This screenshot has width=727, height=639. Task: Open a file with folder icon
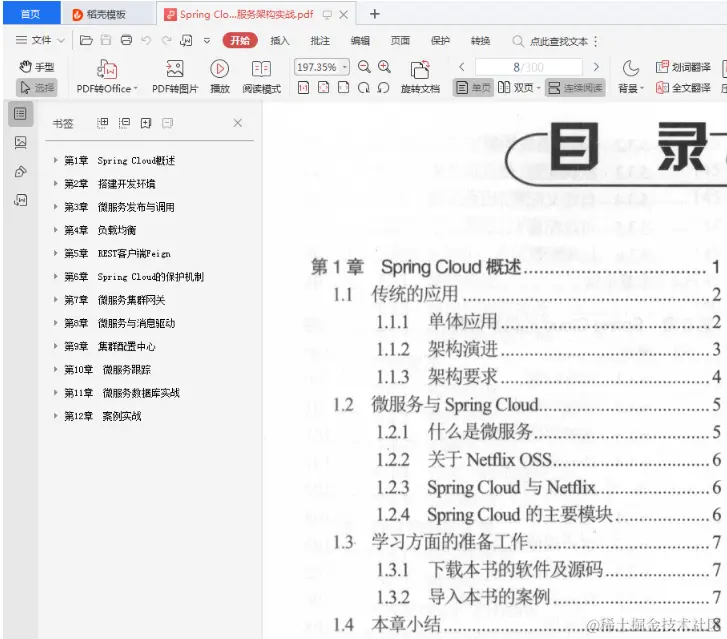coord(86,40)
